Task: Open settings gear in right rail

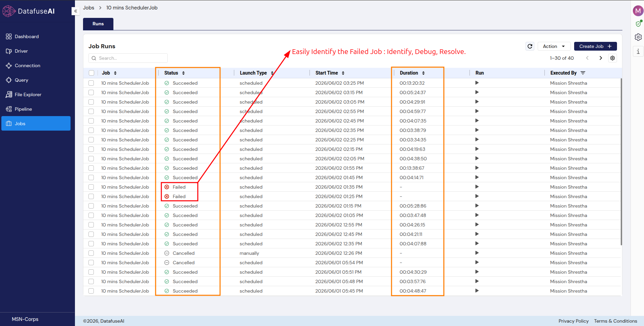Action: click(x=638, y=37)
